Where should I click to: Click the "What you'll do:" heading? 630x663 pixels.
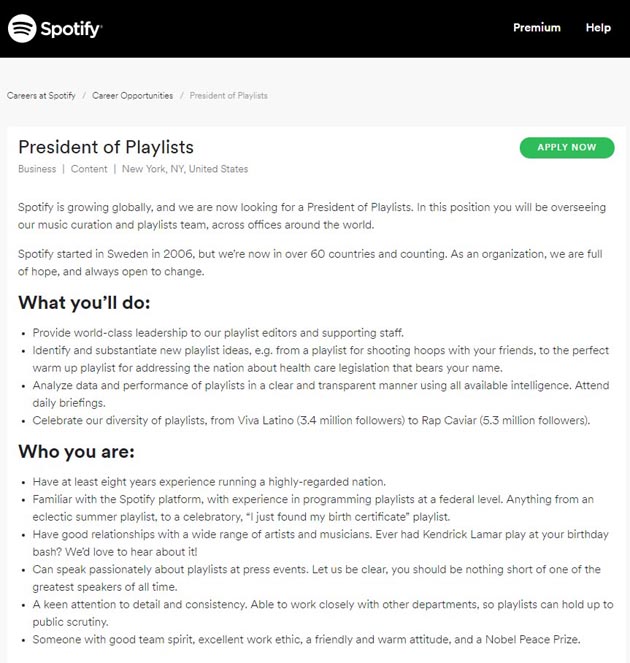coord(84,302)
